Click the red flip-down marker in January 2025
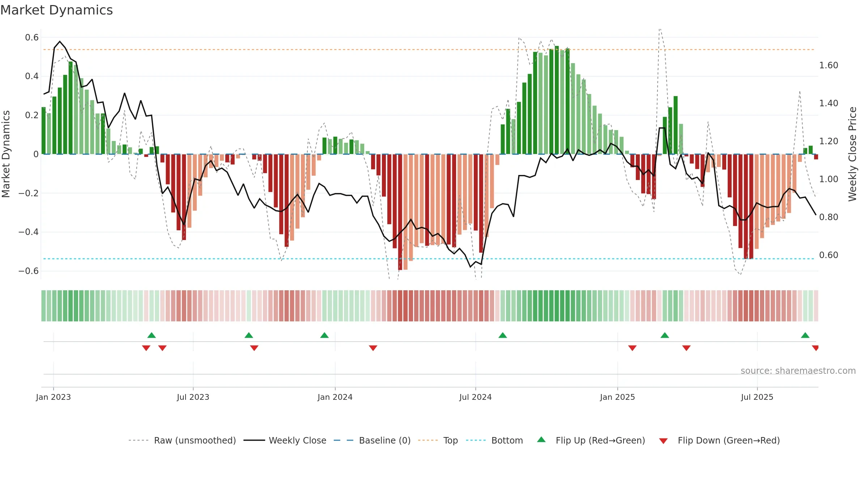The image size is (868, 488). click(632, 348)
